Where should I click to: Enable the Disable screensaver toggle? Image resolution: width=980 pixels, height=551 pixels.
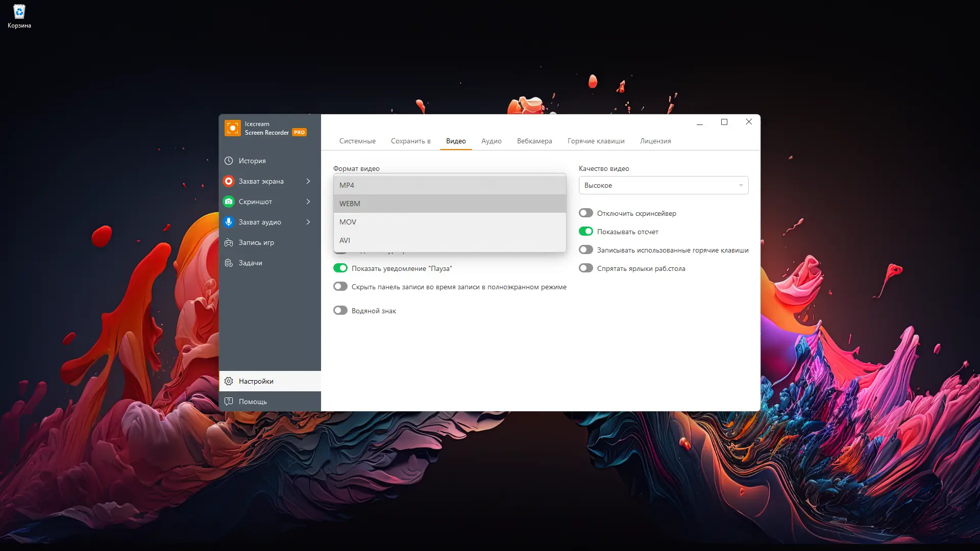coord(585,213)
